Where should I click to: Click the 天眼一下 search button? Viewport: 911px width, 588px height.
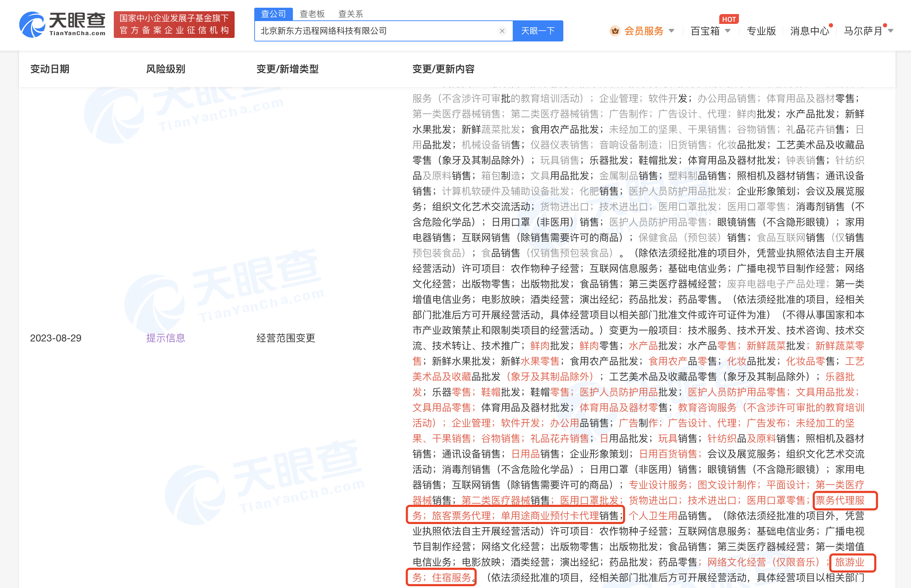537,31
